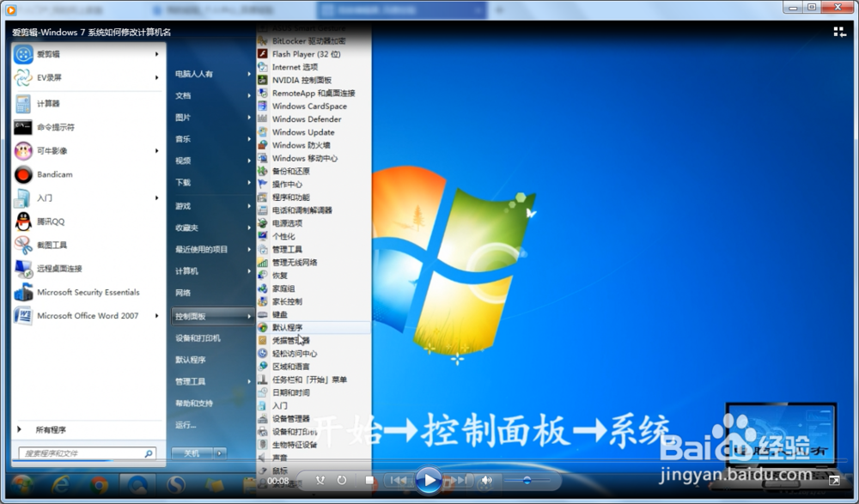Click the Windows Start orb
The height and width of the screenshot is (504, 859).
coord(22,485)
